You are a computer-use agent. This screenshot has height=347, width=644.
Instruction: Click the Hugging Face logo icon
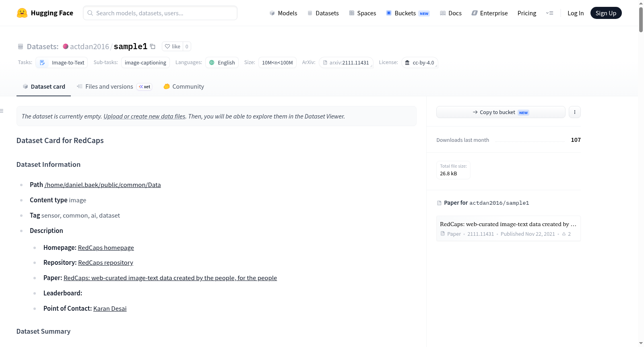tap(22, 13)
